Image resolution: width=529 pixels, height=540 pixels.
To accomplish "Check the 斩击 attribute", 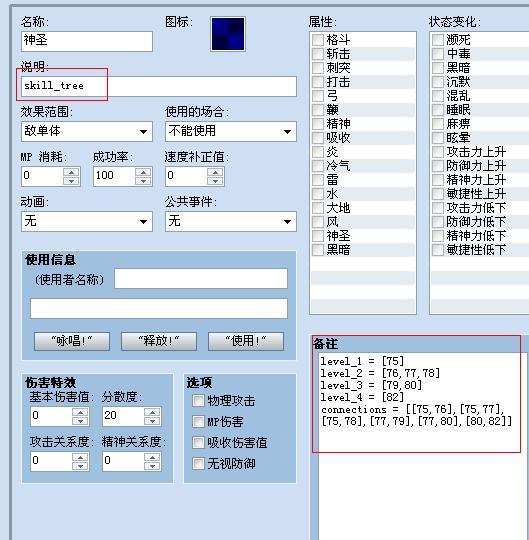I will click(x=318, y=54).
